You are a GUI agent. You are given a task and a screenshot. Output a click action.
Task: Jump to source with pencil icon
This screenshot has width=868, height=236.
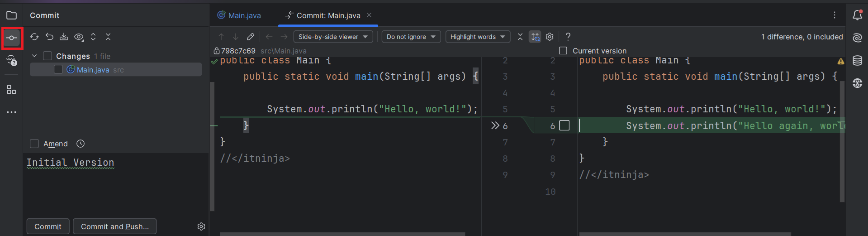point(251,37)
